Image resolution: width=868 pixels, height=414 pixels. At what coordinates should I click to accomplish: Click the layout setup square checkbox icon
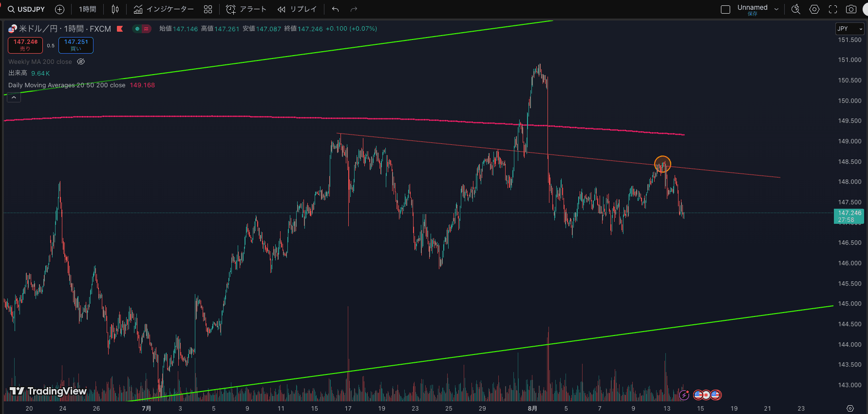pyautogui.click(x=725, y=9)
